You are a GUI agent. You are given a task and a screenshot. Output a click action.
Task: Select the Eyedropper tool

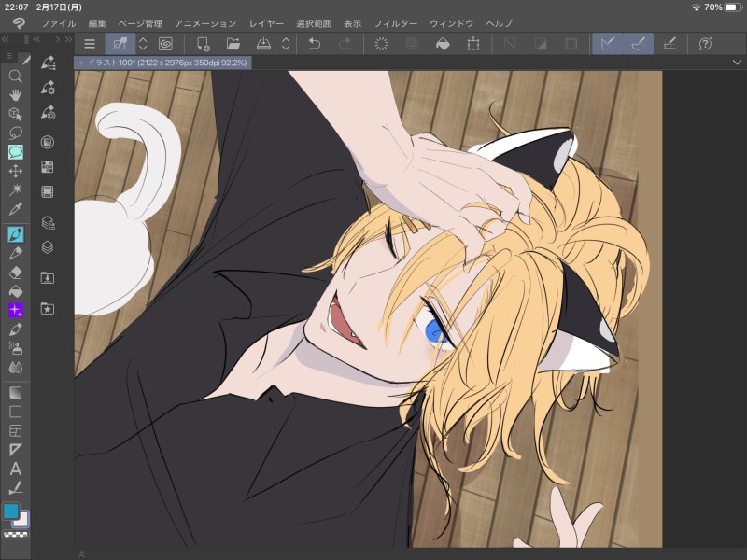pos(15,209)
